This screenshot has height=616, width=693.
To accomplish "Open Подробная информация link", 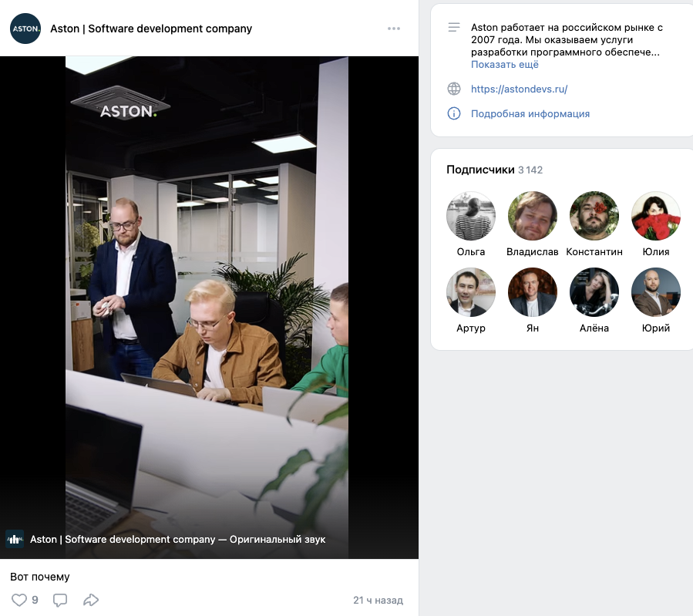I will tap(530, 113).
